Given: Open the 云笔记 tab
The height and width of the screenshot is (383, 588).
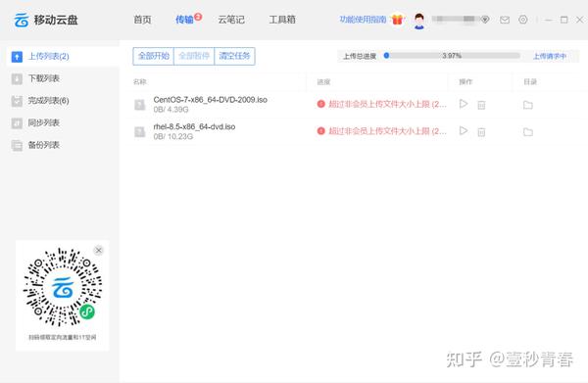Looking at the screenshot, I should 231,20.
